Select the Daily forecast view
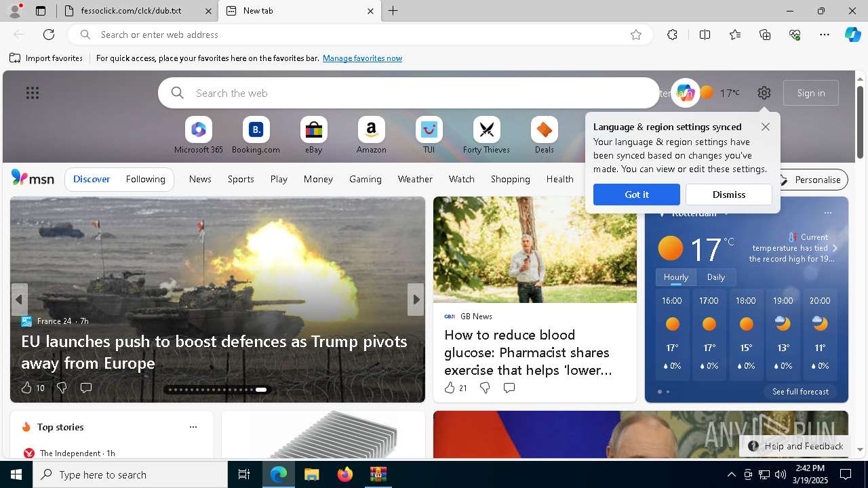The image size is (868, 488). pos(716,277)
